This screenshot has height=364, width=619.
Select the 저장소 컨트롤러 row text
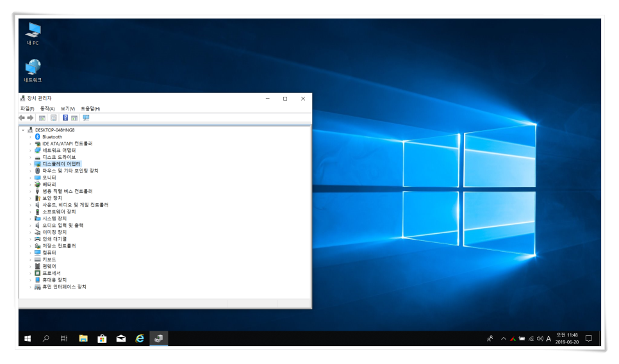(59, 245)
